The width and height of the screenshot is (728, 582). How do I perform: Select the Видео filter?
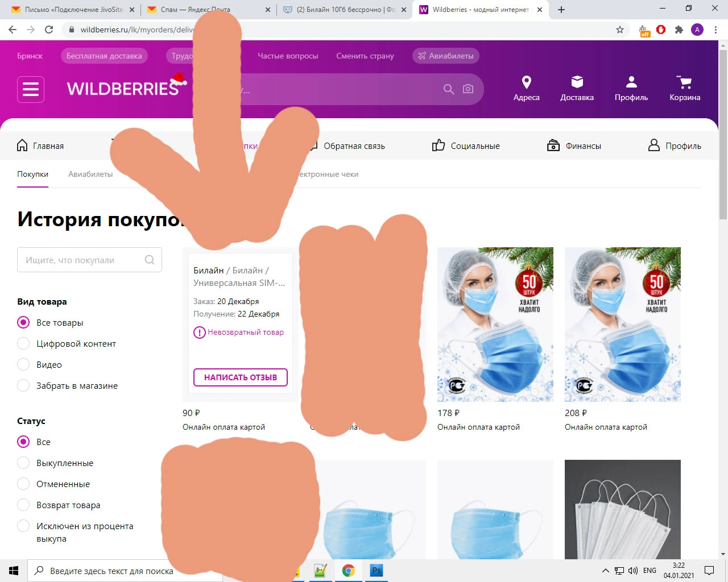[x=23, y=365]
